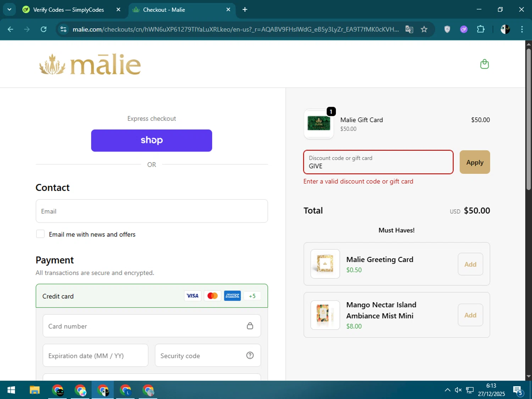Click the card number lock icon
The image size is (532, 399).
point(250,326)
